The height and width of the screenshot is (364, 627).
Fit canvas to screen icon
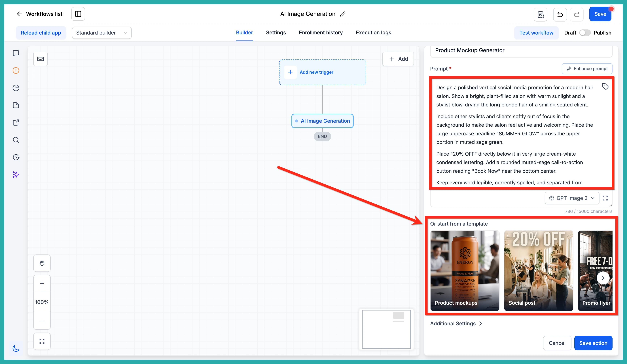tap(42, 341)
